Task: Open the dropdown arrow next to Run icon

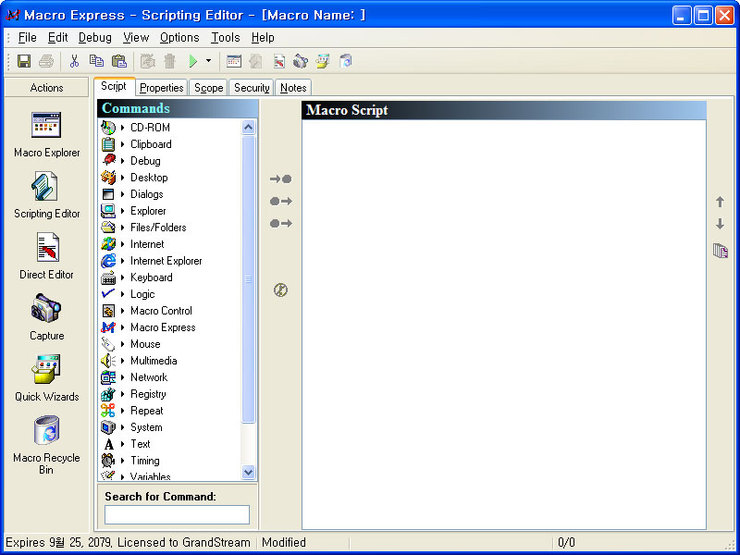Action: (x=208, y=61)
